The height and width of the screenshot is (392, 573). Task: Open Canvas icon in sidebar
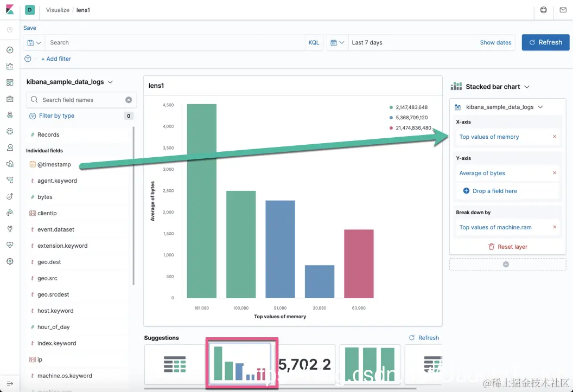(10, 99)
